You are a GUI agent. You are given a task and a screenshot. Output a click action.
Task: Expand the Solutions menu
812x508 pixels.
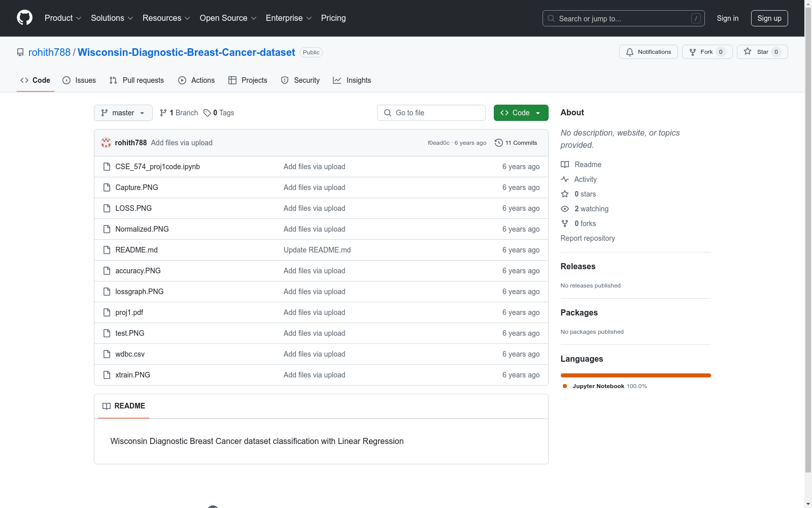[112, 18]
